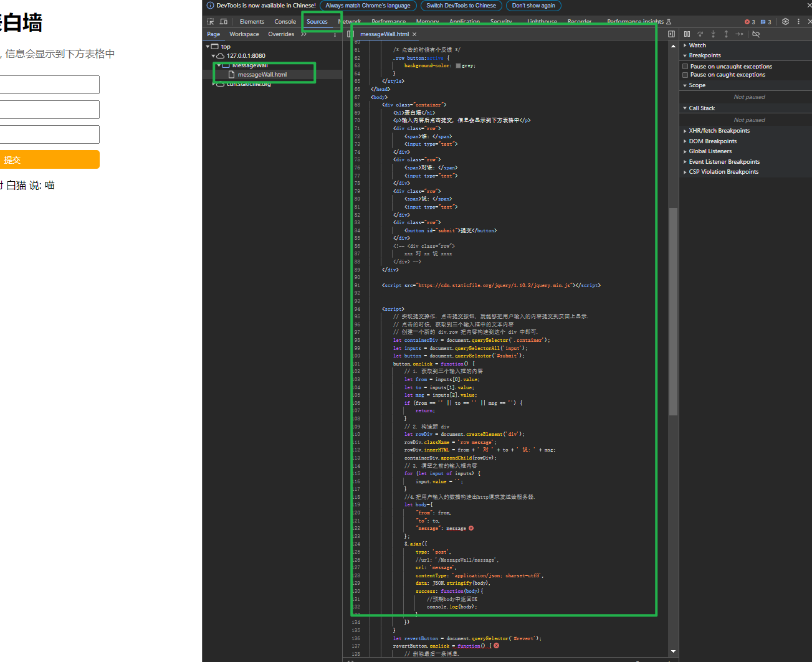Click the grey color swatch in CSS
The height and width of the screenshot is (662, 812).
(x=459, y=65)
